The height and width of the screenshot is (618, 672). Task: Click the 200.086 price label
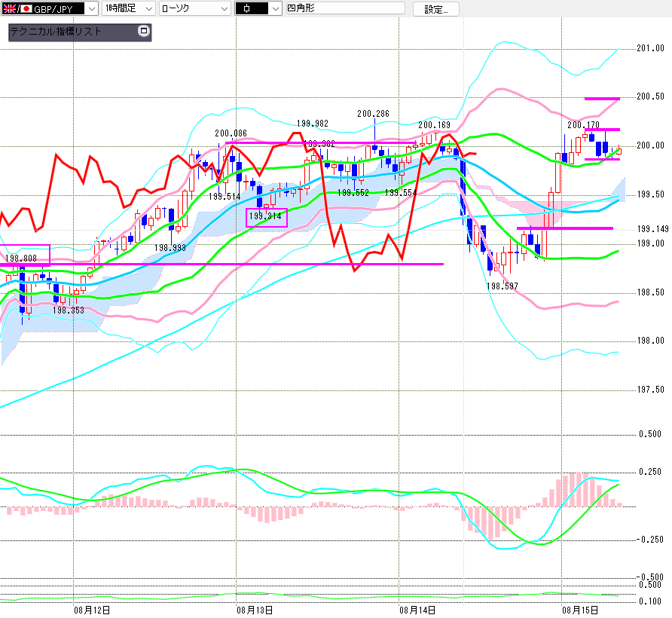pyautogui.click(x=231, y=133)
